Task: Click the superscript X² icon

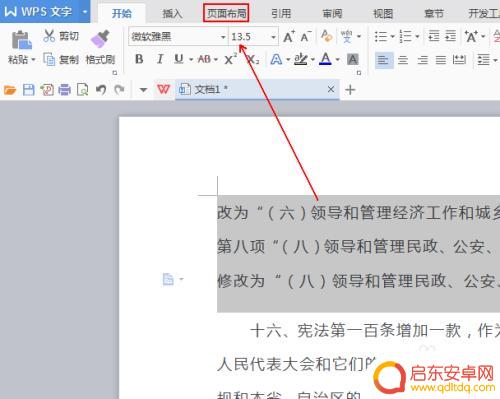Action: (x=230, y=60)
